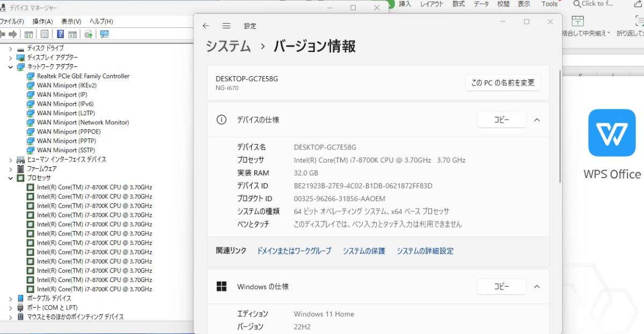Image resolution: width=644 pixels, height=334 pixels.
Task: Select WAN Miniport (PPTP) adapter
Action: point(66,141)
